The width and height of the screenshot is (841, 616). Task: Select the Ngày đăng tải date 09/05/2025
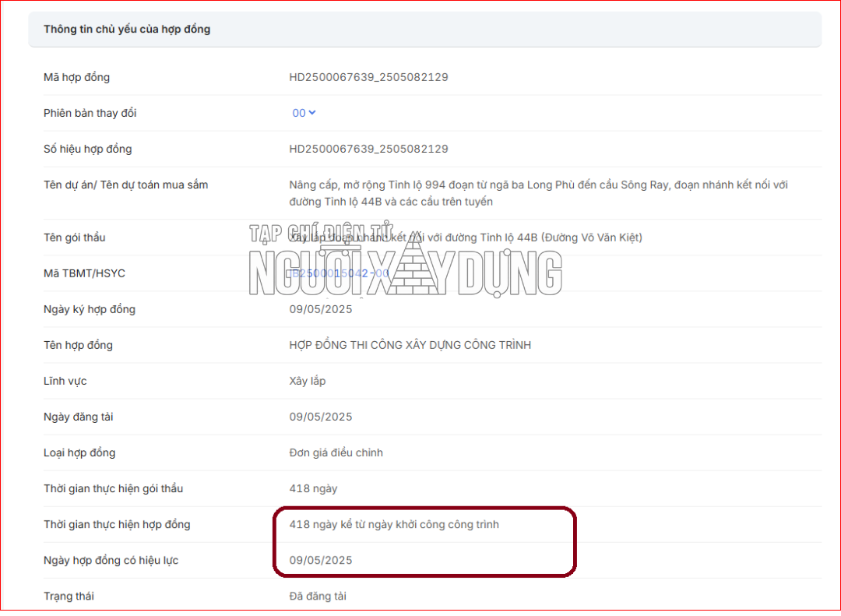(321, 417)
